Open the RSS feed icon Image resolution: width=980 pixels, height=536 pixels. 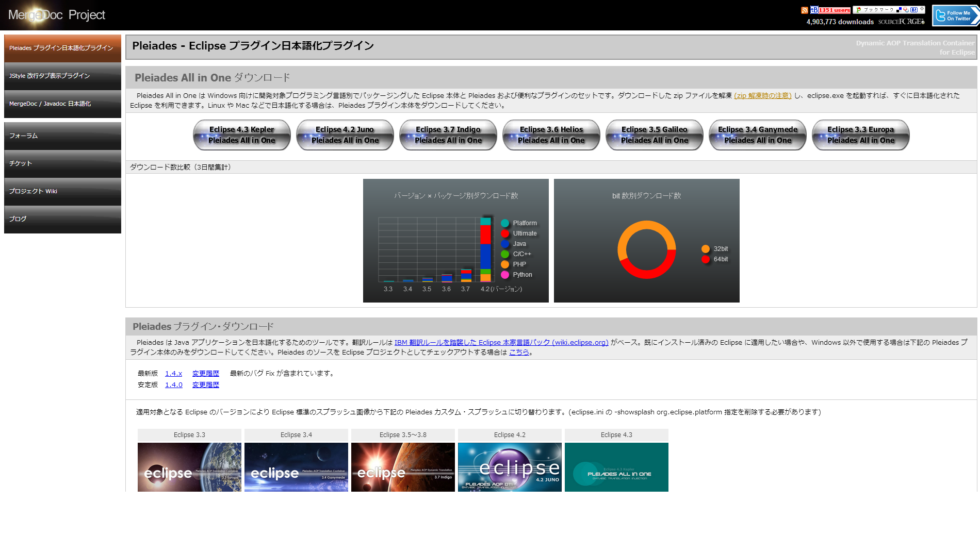(804, 9)
